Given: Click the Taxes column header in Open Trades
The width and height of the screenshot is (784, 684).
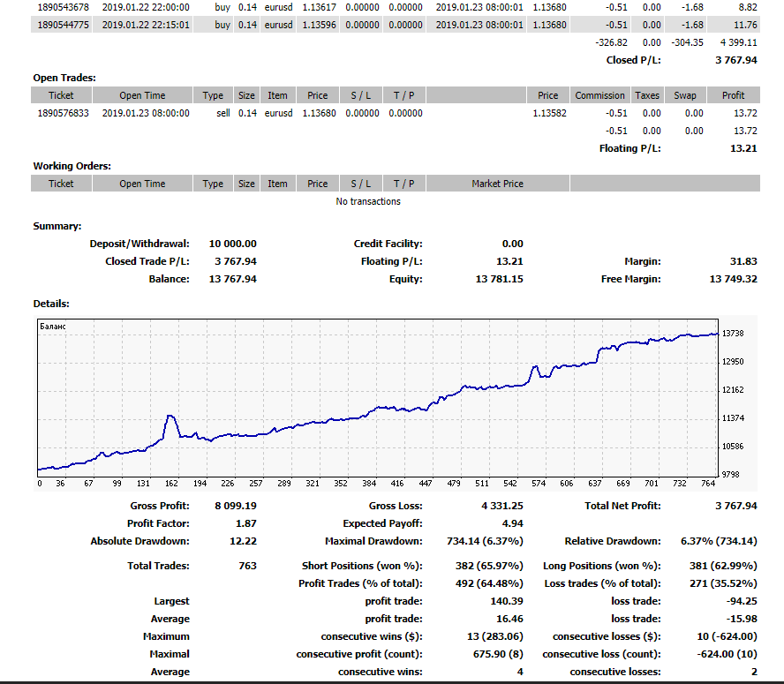Looking at the screenshot, I should [x=647, y=95].
